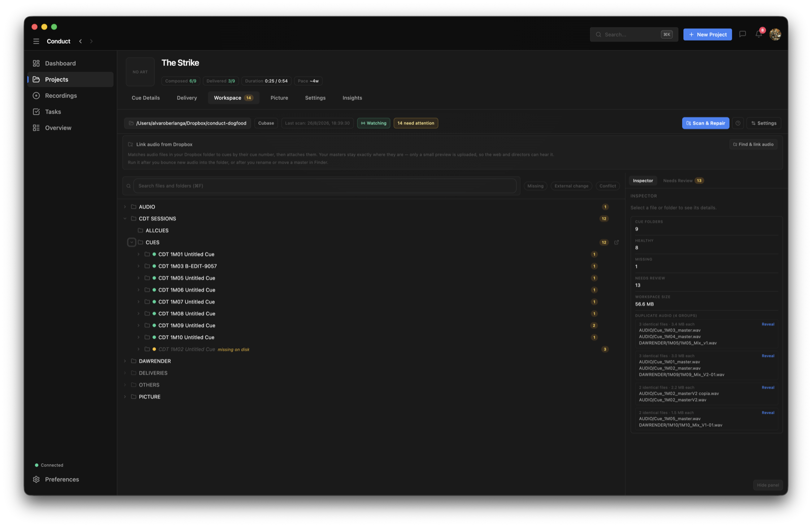This screenshot has height=527, width=812.
Task: Create a New Project
Action: click(707, 34)
